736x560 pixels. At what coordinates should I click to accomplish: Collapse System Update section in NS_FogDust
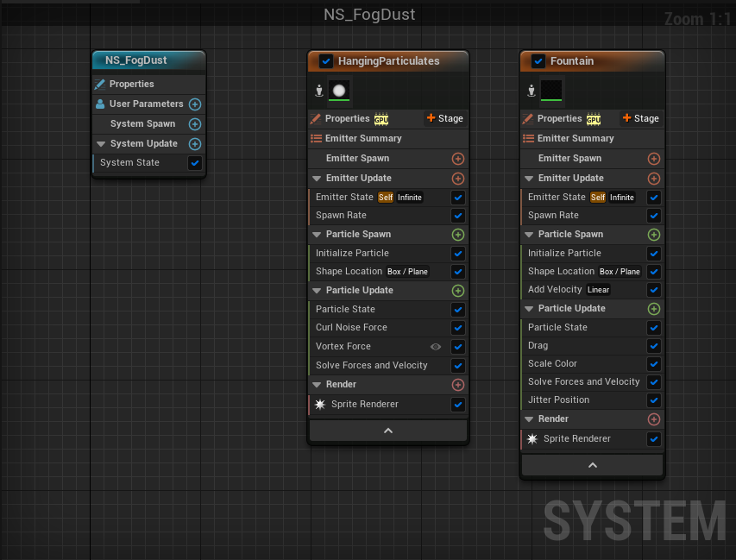point(101,144)
